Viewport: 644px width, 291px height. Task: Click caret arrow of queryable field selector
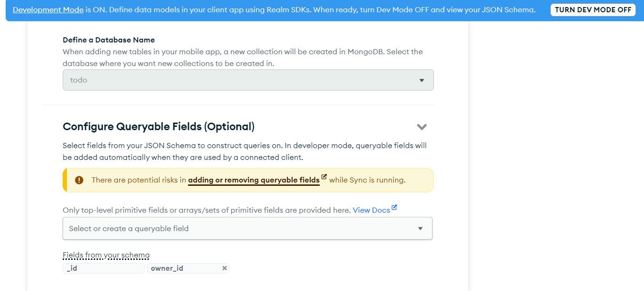[x=420, y=229]
